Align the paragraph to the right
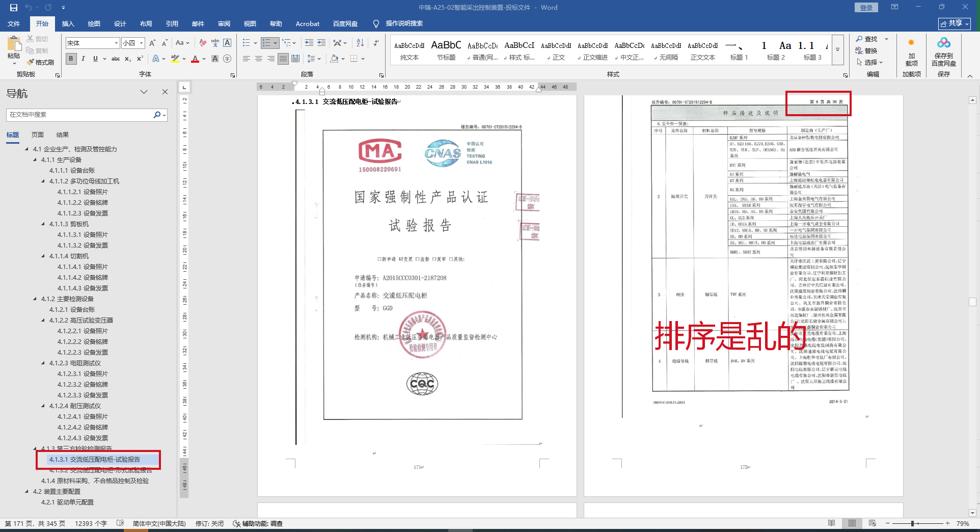 point(271,59)
